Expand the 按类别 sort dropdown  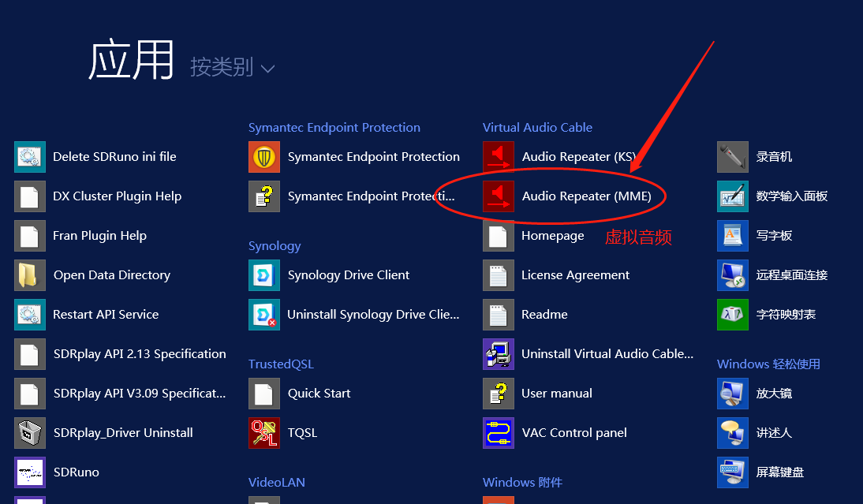coord(232,67)
